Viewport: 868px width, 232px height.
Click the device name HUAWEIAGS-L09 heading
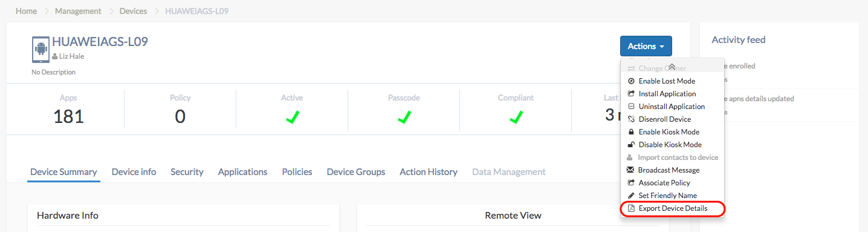coord(100,42)
